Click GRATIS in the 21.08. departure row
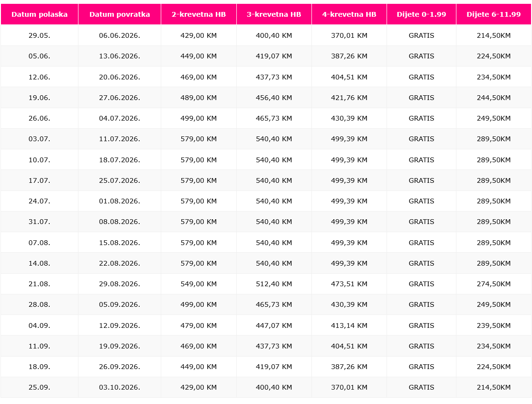532x404 pixels. (421, 284)
